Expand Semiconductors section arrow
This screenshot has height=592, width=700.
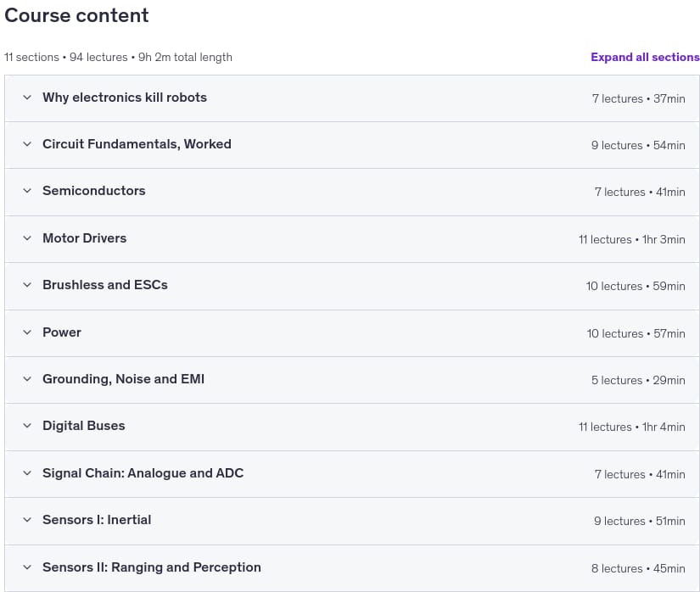click(x=27, y=191)
